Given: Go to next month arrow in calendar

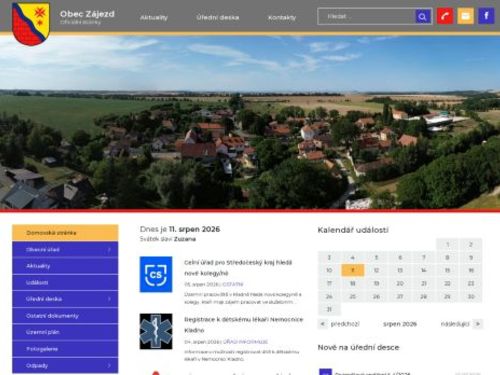Looking at the screenshot, I should tap(478, 324).
